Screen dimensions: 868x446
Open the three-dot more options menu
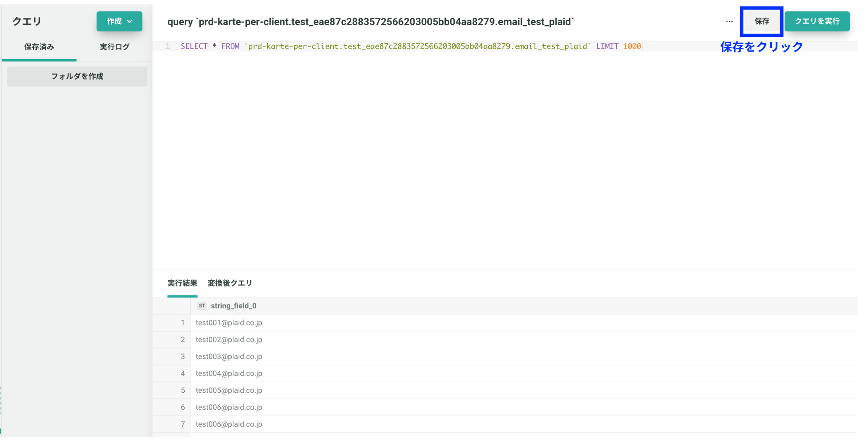[x=729, y=21]
